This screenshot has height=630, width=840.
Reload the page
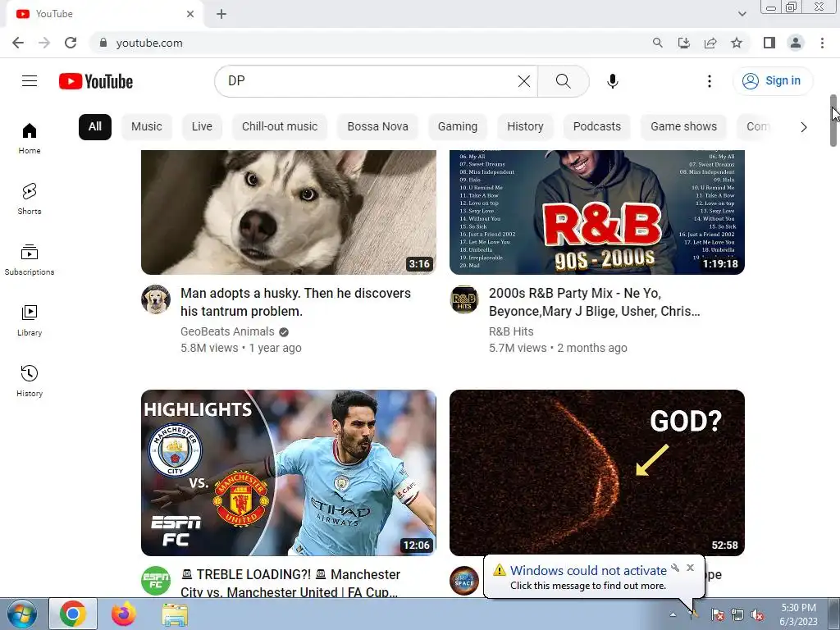click(71, 43)
